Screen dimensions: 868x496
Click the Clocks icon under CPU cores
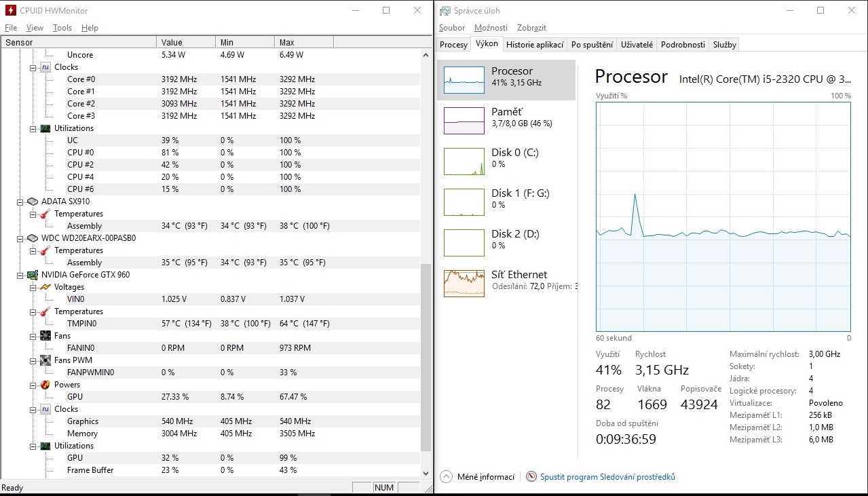(x=45, y=67)
